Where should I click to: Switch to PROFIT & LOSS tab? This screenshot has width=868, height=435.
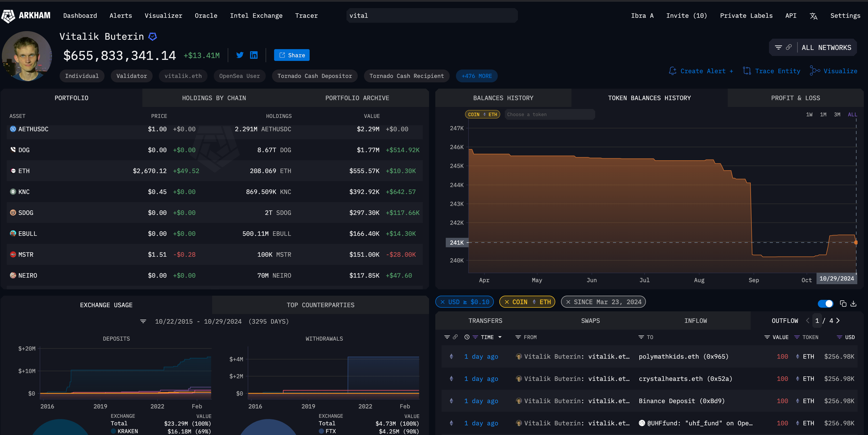pos(795,98)
